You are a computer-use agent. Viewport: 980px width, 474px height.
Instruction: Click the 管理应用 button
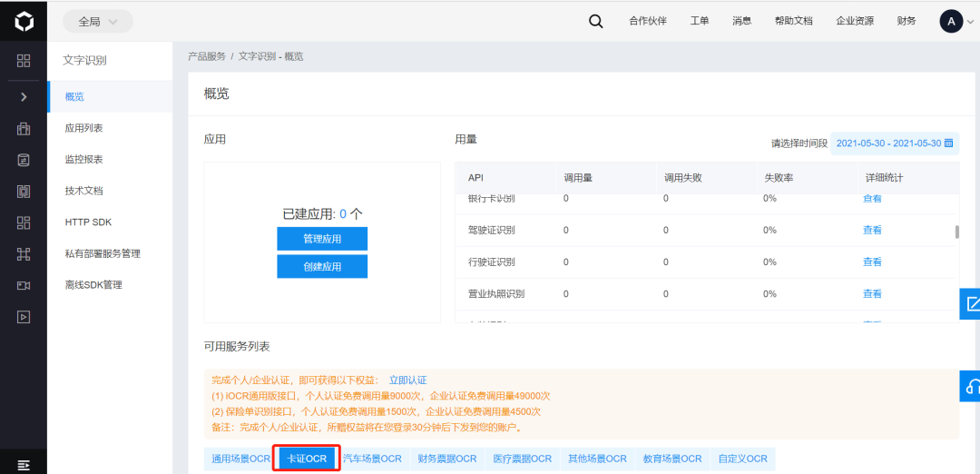[322, 239]
